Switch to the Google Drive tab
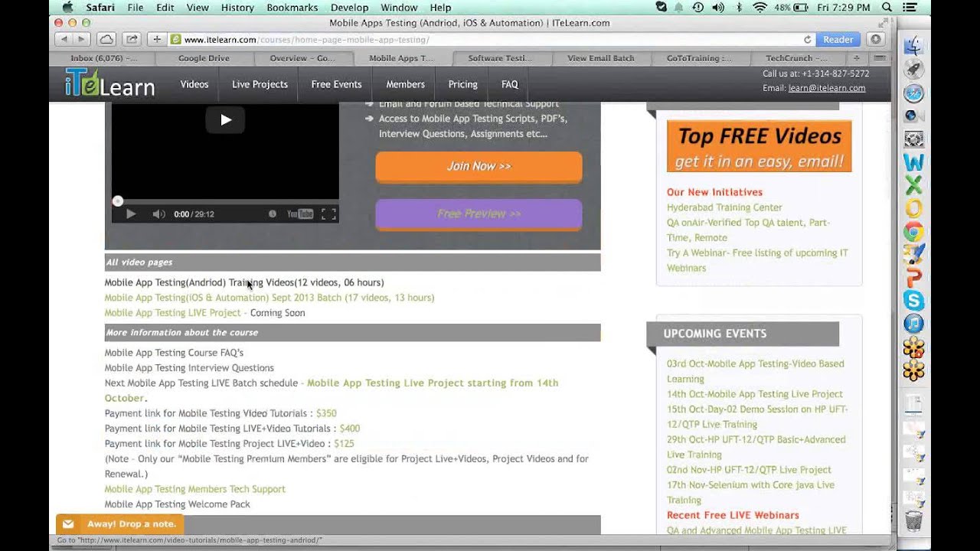 tap(204, 58)
